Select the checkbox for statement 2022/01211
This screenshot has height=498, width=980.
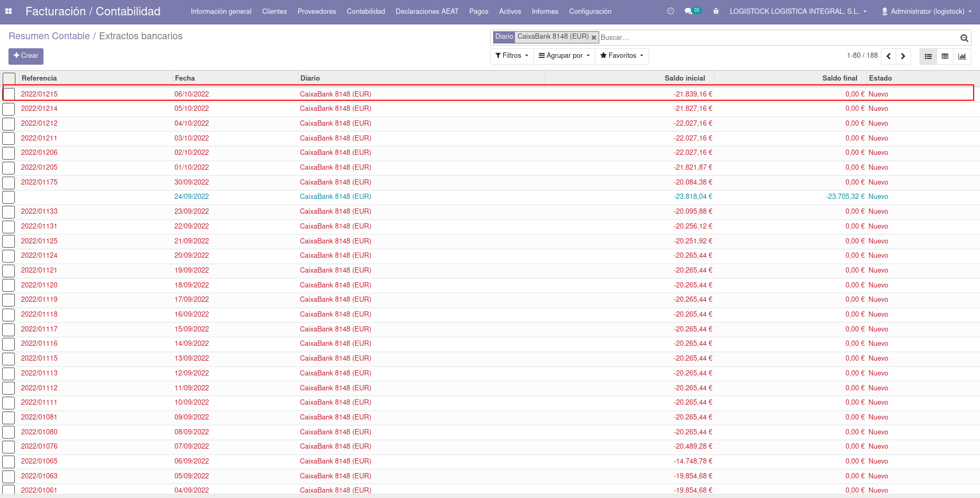pyautogui.click(x=8, y=139)
